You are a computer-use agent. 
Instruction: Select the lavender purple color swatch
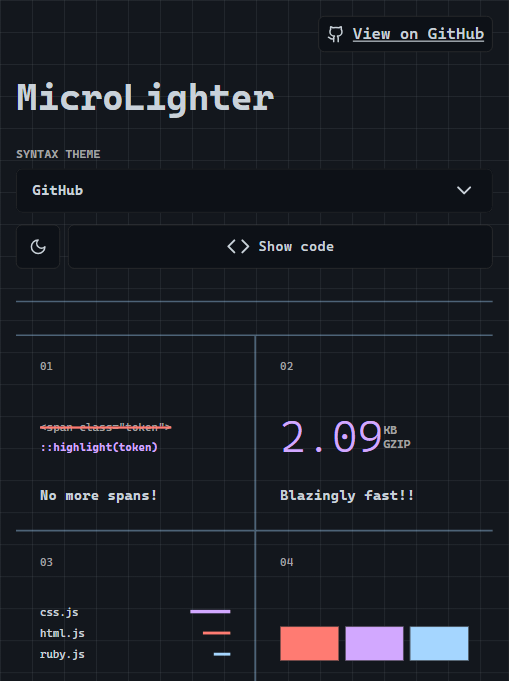374,643
